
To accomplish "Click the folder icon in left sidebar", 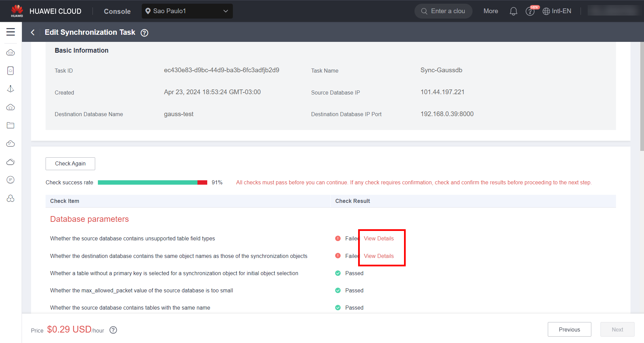I will (x=10, y=125).
